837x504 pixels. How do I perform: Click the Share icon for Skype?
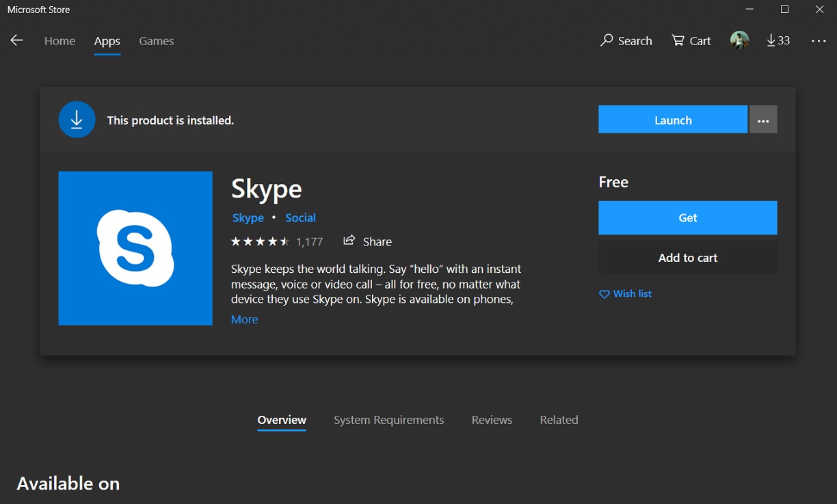tap(347, 241)
